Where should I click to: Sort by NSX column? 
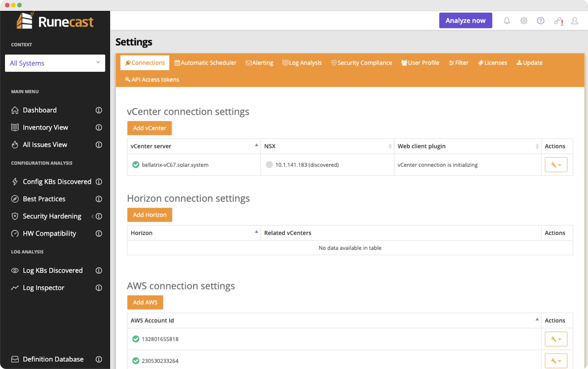[x=327, y=146]
